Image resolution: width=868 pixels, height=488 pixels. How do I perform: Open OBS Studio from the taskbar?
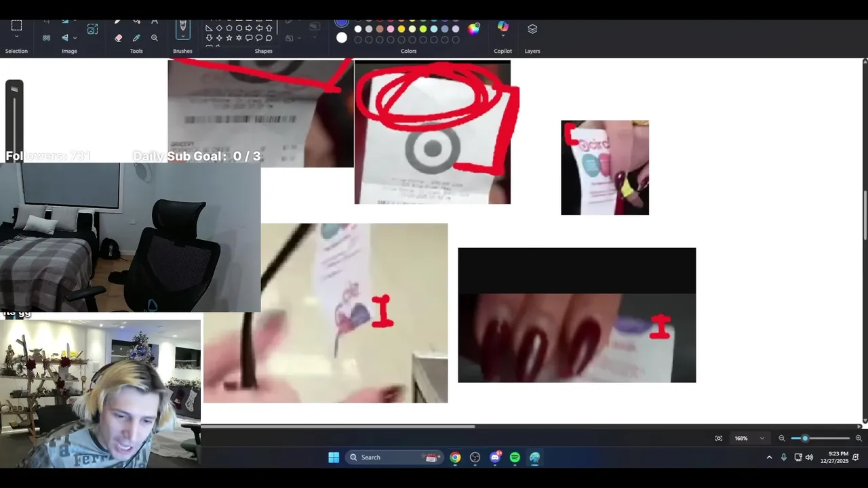coord(475,457)
